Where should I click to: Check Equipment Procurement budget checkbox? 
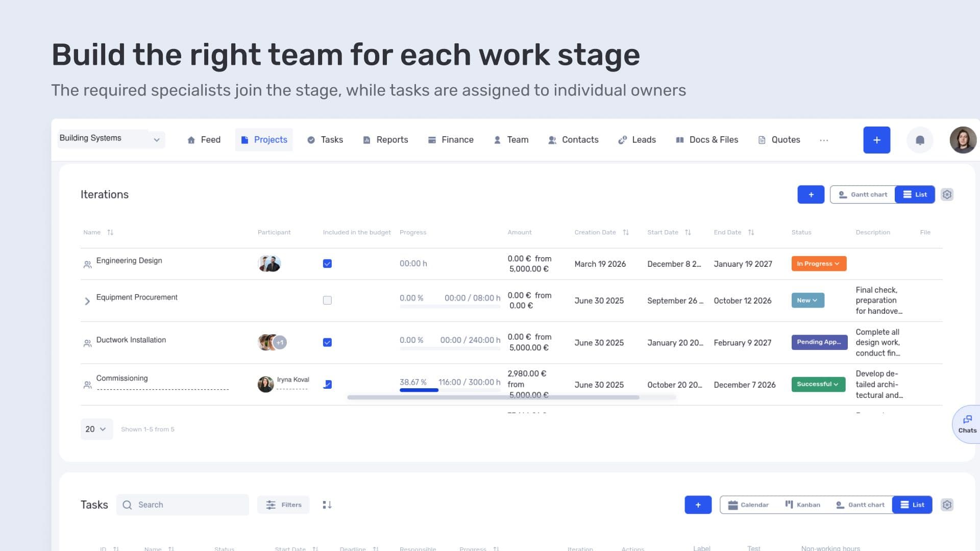click(327, 300)
